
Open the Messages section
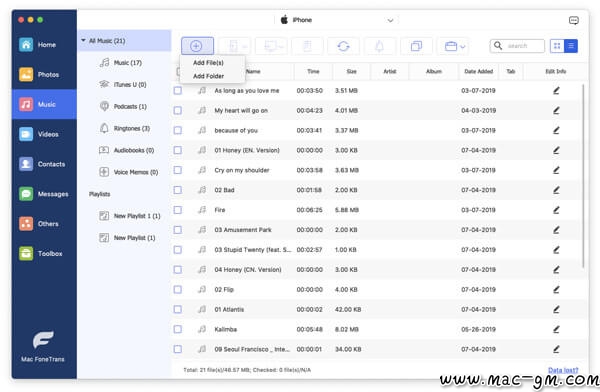tap(44, 194)
